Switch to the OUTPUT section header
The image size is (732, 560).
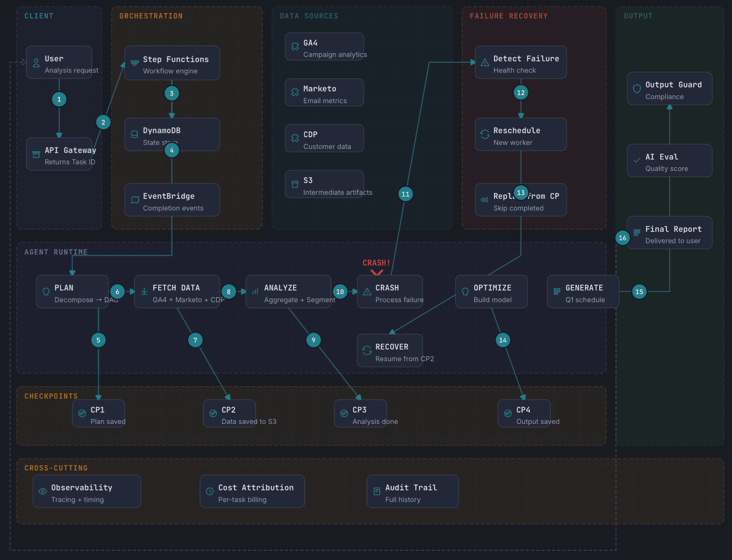638,16
